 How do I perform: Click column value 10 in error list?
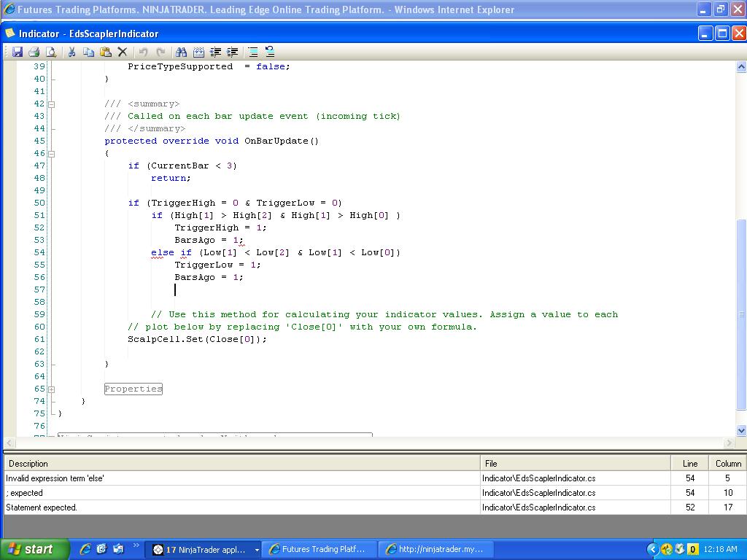tap(728, 493)
